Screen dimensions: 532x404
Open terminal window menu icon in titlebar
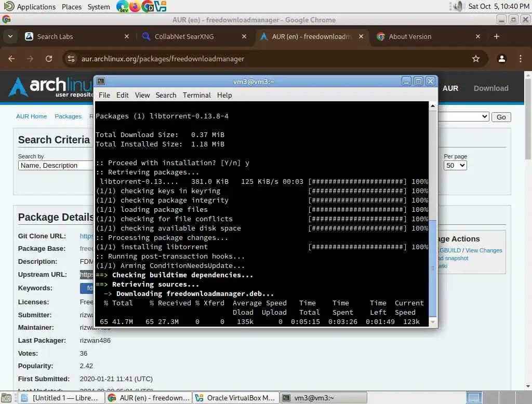[101, 81]
